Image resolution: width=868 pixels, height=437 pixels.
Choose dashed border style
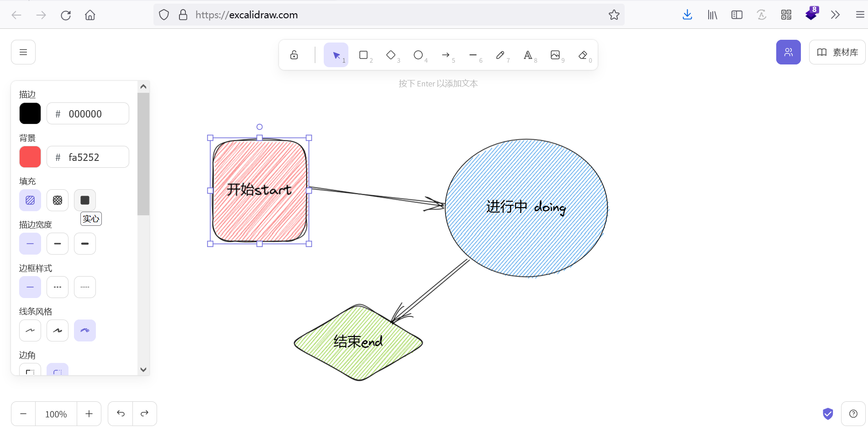pyautogui.click(x=58, y=287)
